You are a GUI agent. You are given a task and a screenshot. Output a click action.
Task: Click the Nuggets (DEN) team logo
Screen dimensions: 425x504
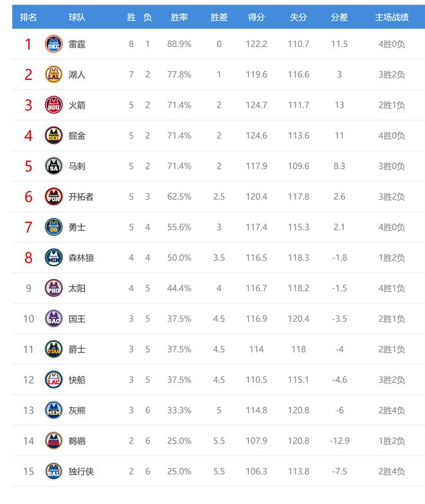coord(53,135)
